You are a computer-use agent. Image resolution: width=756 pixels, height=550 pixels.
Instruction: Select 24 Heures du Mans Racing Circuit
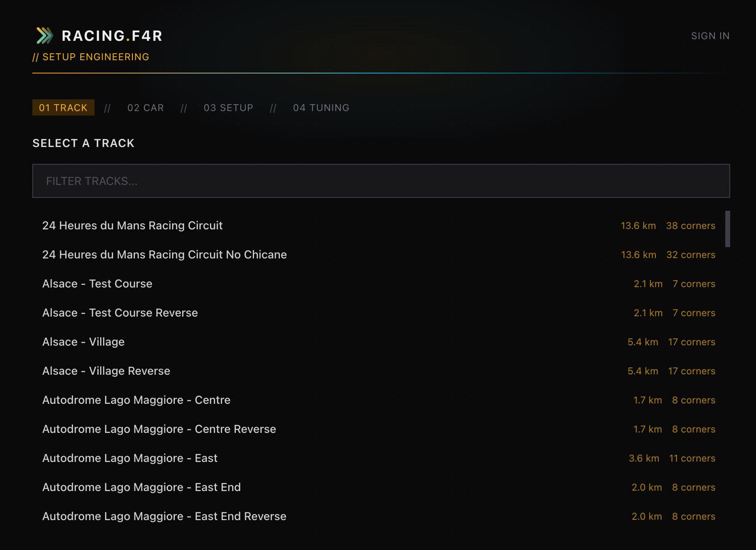pyautogui.click(x=132, y=225)
